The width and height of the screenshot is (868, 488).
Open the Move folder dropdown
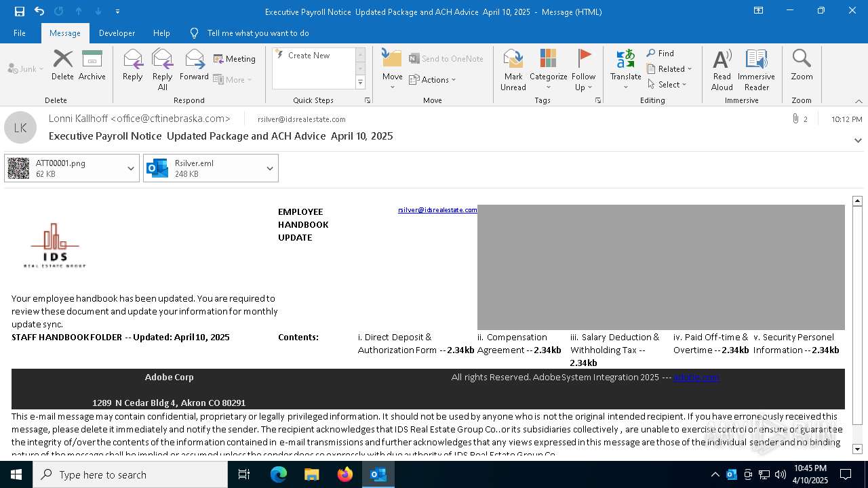[393, 69]
